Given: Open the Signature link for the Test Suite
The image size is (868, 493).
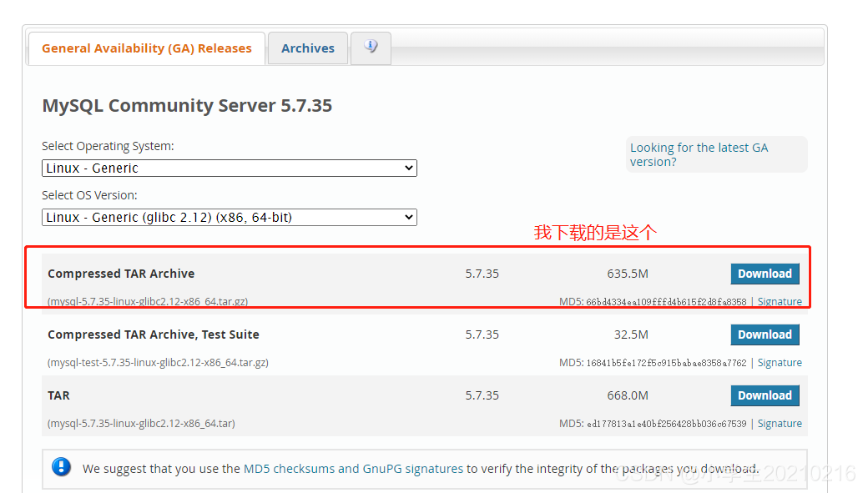Looking at the screenshot, I should point(780,362).
